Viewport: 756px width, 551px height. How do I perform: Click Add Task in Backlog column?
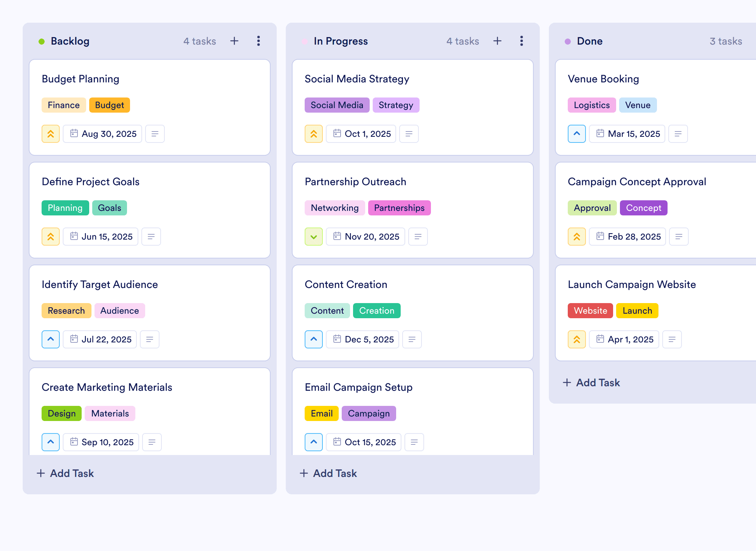65,473
